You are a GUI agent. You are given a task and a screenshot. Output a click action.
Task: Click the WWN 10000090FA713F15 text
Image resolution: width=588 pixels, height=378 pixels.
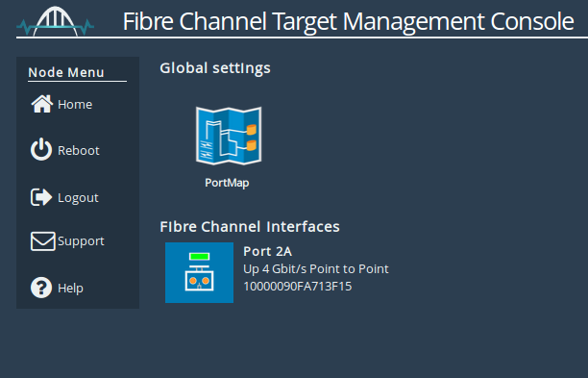coord(298,287)
